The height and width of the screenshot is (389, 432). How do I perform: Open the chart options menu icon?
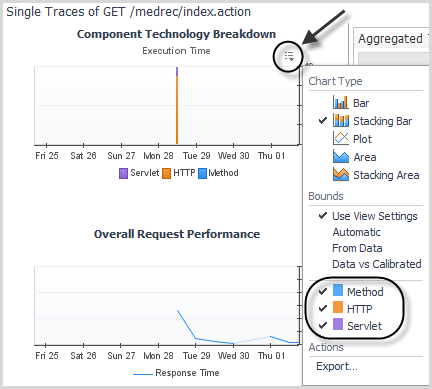[x=289, y=56]
